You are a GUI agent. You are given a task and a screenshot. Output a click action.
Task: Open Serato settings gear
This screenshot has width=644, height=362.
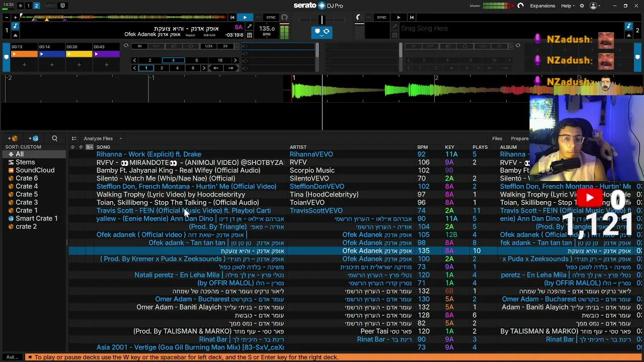(x=582, y=6)
